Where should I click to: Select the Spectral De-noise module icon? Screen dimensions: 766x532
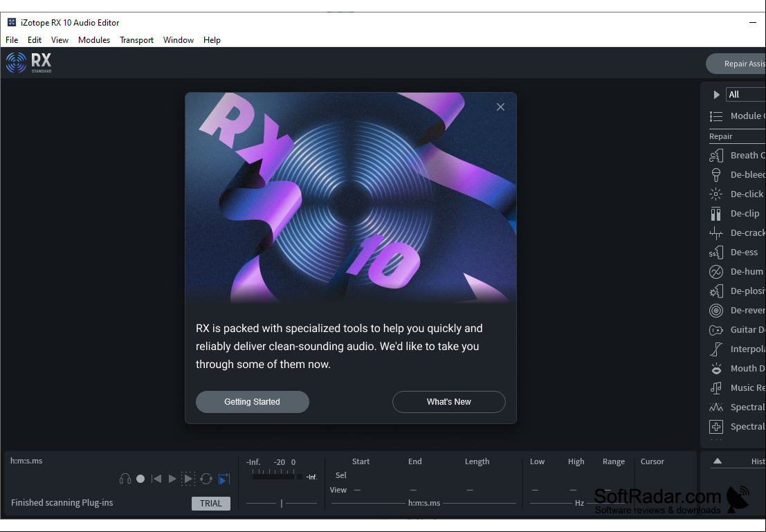tap(716, 407)
